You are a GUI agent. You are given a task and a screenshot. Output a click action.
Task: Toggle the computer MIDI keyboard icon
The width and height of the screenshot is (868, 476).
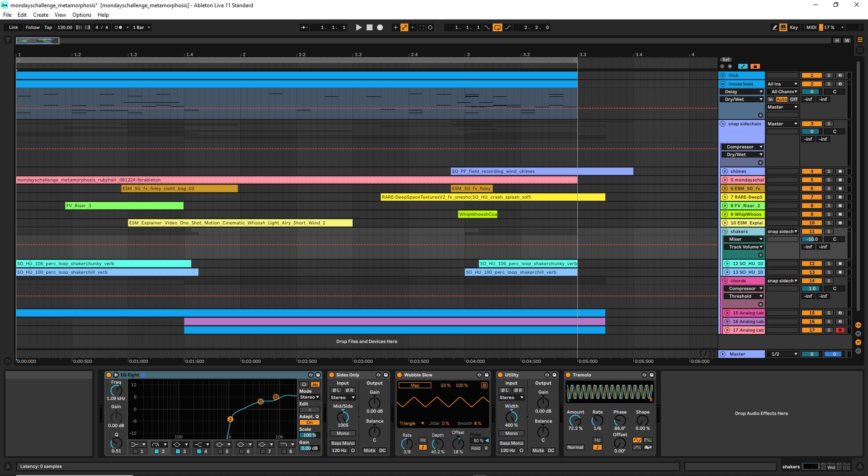pyautogui.click(x=783, y=28)
